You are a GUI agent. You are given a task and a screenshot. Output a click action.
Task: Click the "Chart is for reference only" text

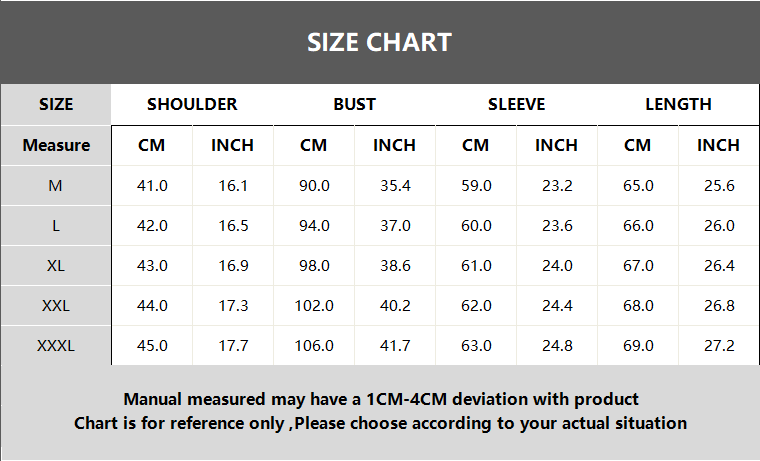point(380,423)
